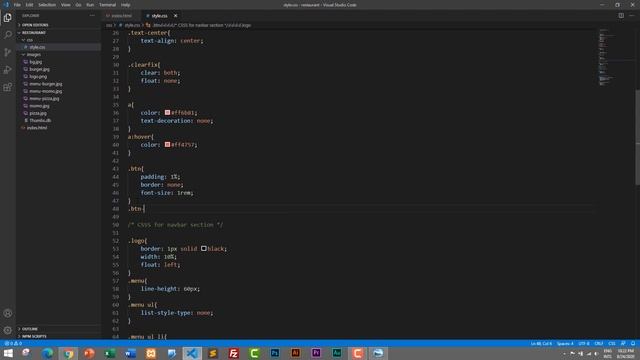Change indentation via Spaces: 4
The width and height of the screenshot is (640, 360).
[x=565, y=344]
